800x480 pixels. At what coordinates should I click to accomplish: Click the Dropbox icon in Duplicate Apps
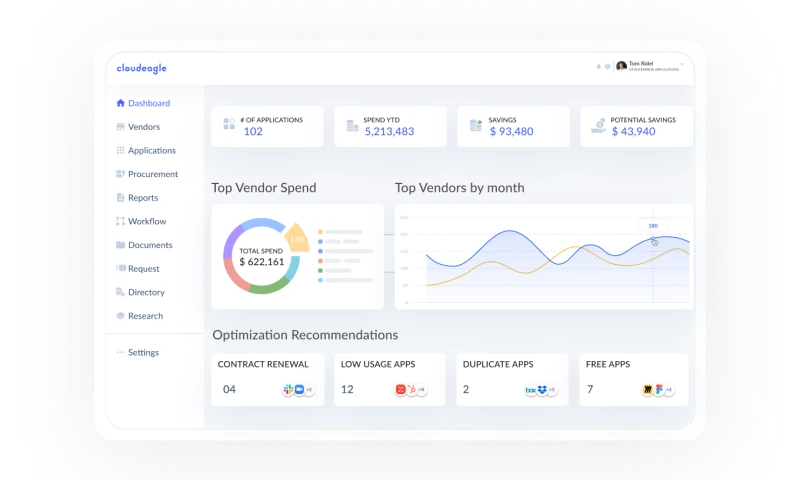tap(542, 389)
